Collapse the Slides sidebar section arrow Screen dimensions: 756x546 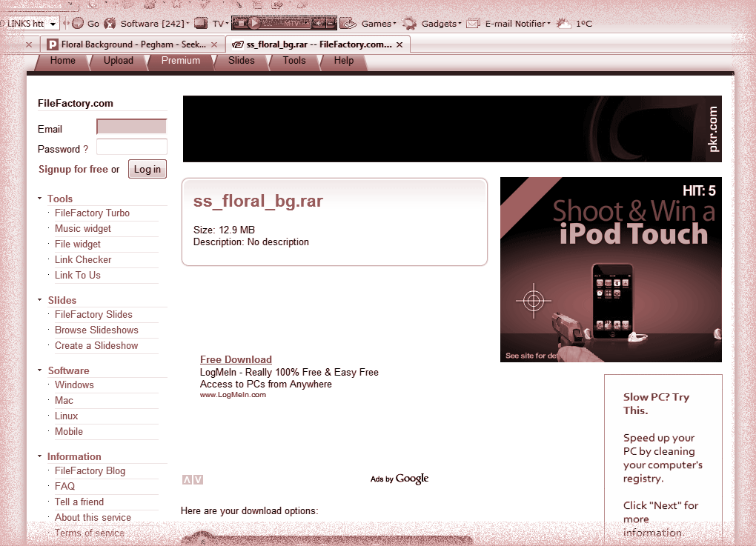tap(40, 300)
